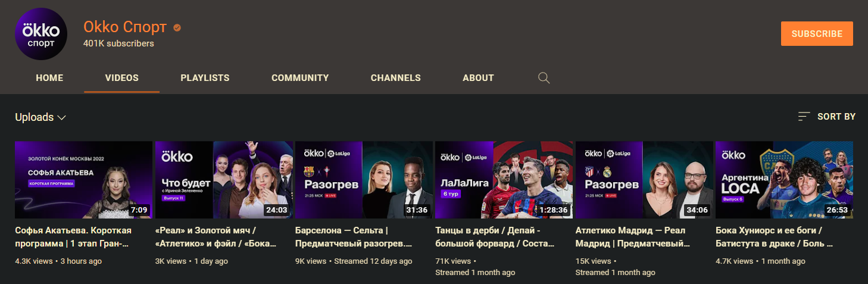868x284 pixels.
Task: Click the channel search magnifier icon
Action: [x=544, y=78]
